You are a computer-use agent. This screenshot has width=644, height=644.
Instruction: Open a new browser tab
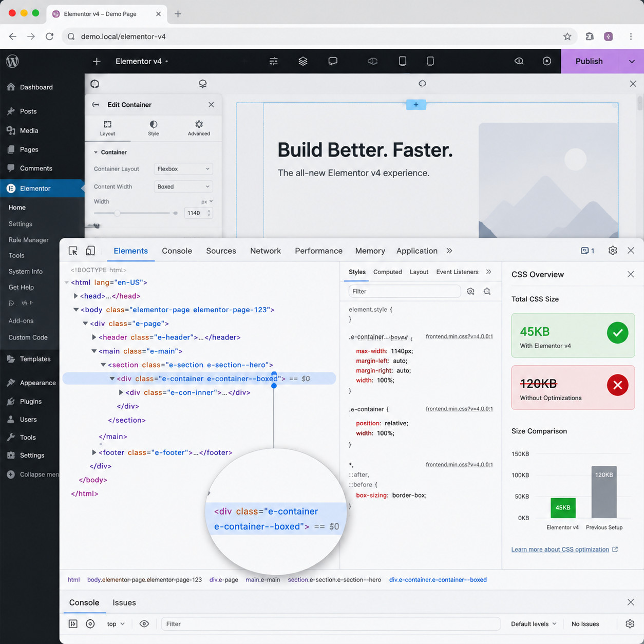[x=178, y=14]
